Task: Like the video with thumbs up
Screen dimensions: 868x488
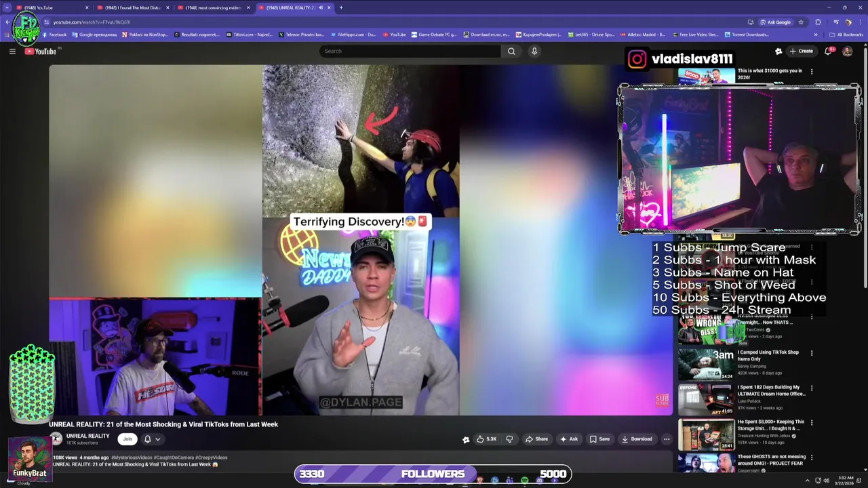Action: [x=486, y=439]
